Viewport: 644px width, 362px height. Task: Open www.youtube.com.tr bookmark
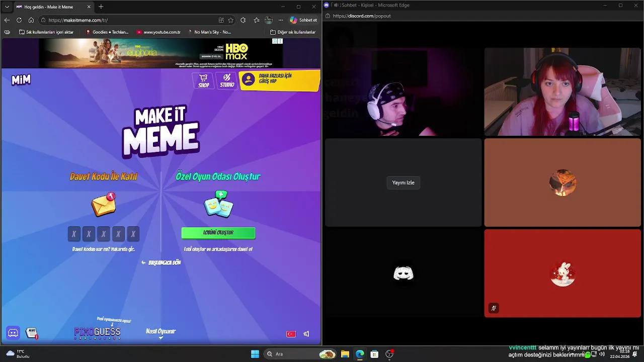tap(158, 32)
